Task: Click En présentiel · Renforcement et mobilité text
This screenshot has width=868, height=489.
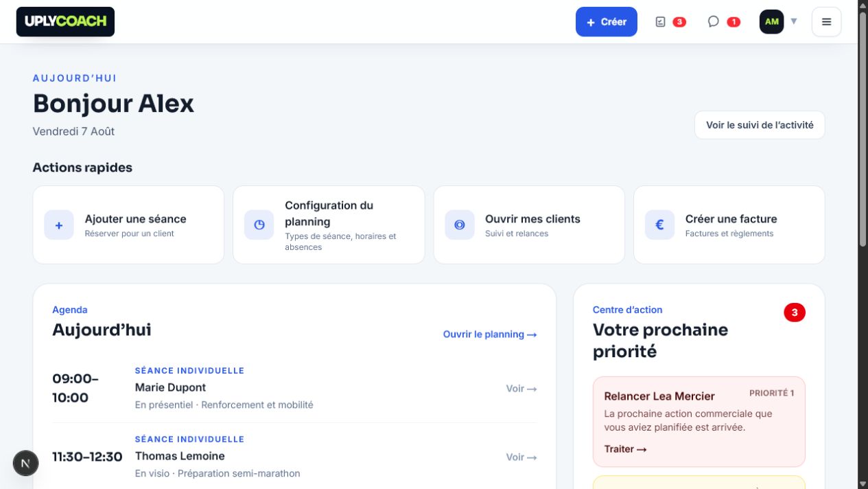Action: coord(224,405)
